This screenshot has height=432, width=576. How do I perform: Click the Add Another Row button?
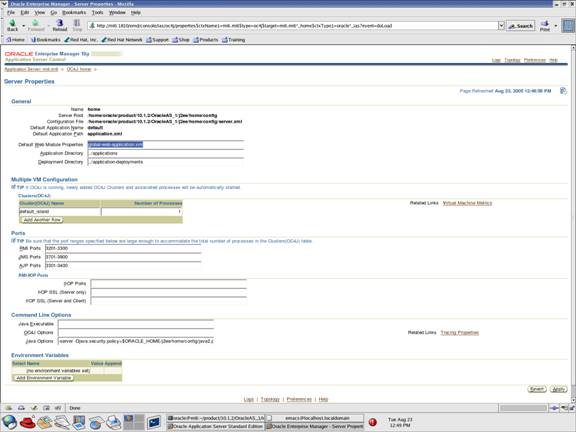click(42, 220)
